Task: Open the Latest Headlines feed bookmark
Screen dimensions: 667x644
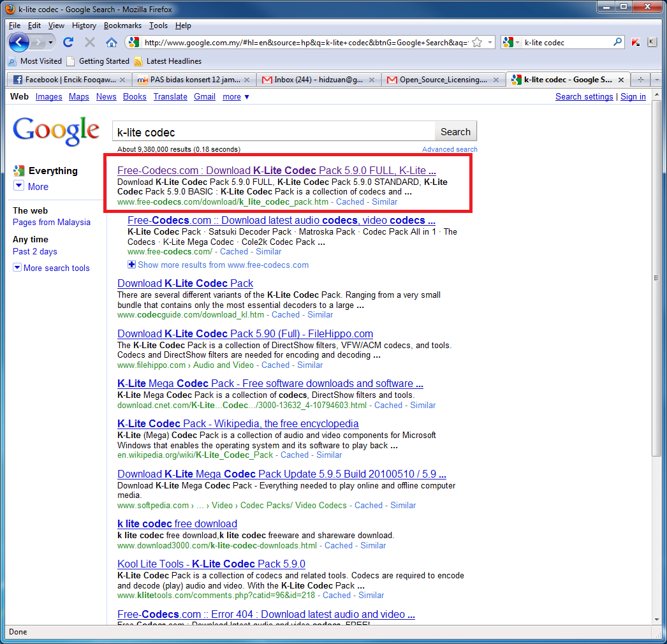Action: click(168, 61)
